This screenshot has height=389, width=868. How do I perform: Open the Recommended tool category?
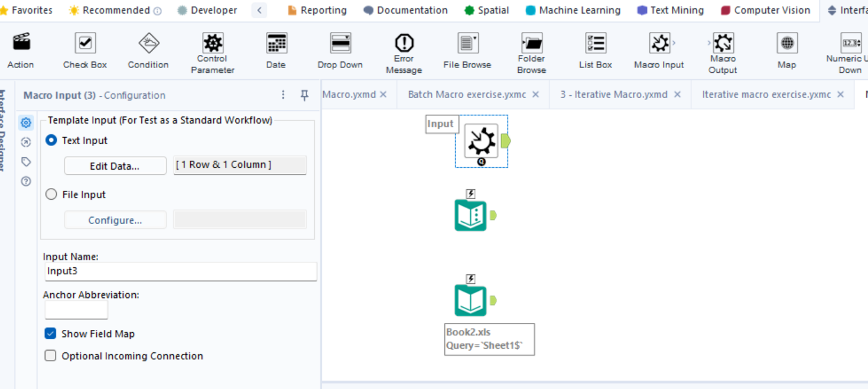(x=115, y=10)
